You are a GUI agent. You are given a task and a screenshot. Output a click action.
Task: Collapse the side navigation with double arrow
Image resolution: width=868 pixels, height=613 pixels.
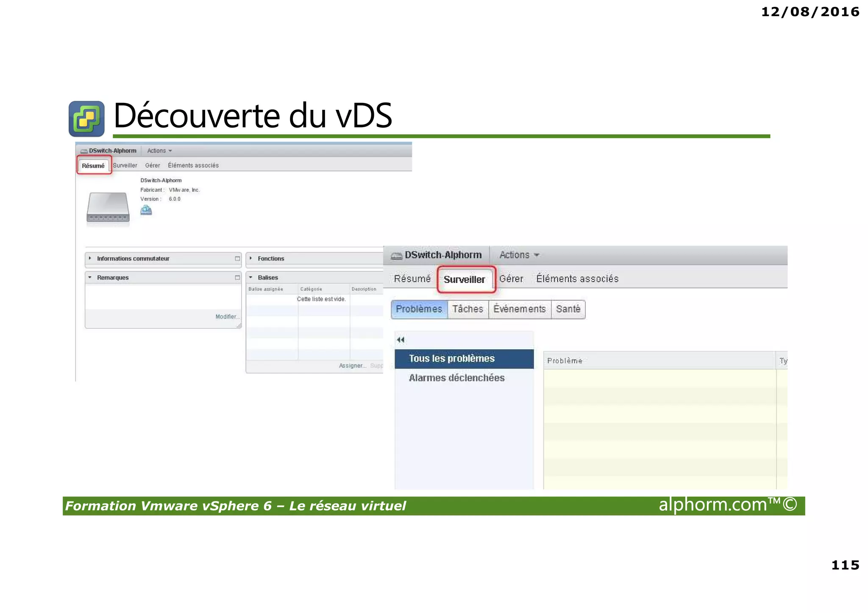[x=401, y=340]
